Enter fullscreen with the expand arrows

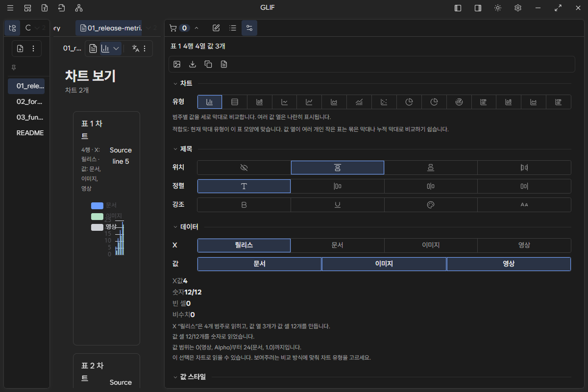[x=558, y=8]
